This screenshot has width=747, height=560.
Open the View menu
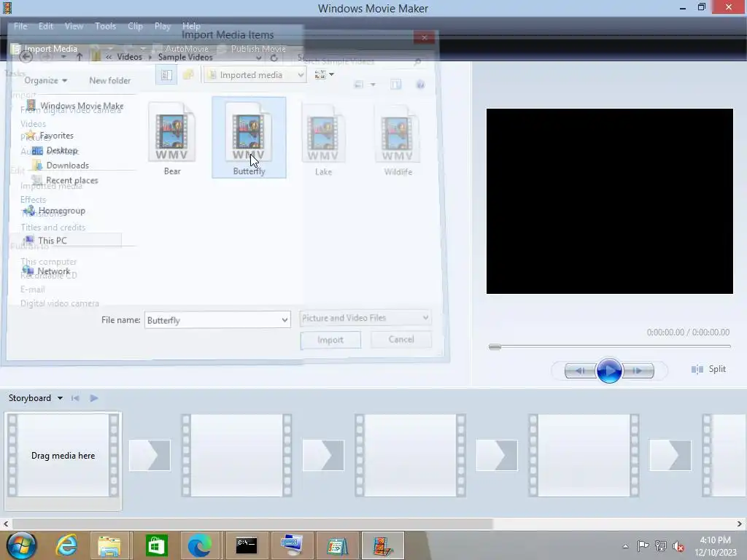pos(74,26)
